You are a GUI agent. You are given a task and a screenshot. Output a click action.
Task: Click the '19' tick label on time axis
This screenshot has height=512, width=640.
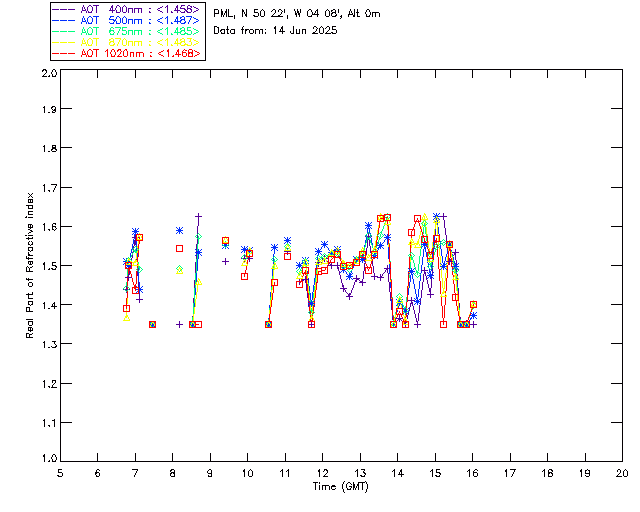pos(585,473)
